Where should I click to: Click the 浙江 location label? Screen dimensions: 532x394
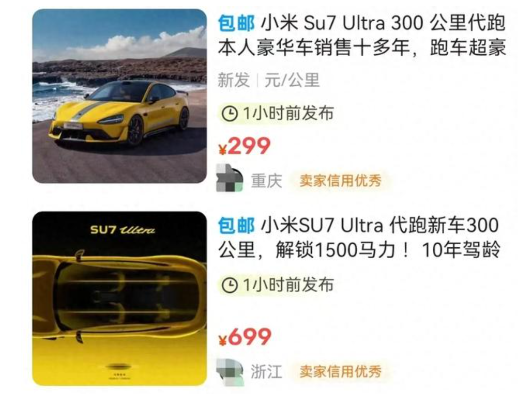coord(266,372)
